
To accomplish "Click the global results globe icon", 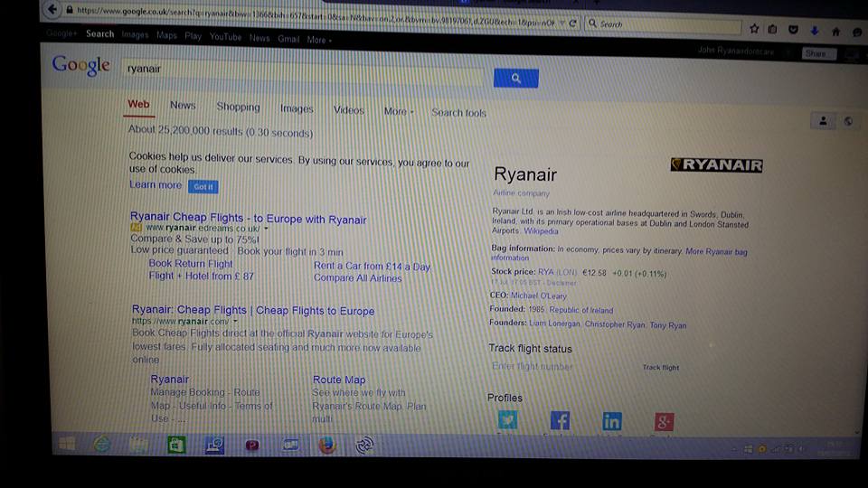I will (x=848, y=121).
